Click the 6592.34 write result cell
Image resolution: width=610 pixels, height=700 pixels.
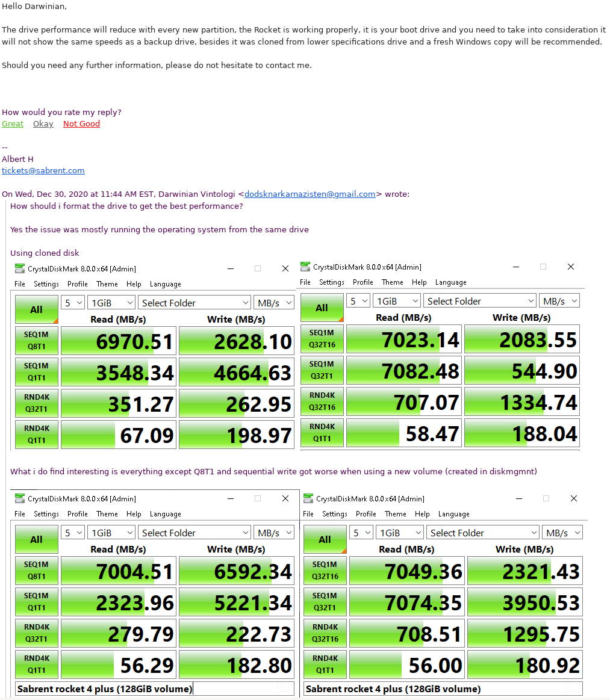coord(237,571)
